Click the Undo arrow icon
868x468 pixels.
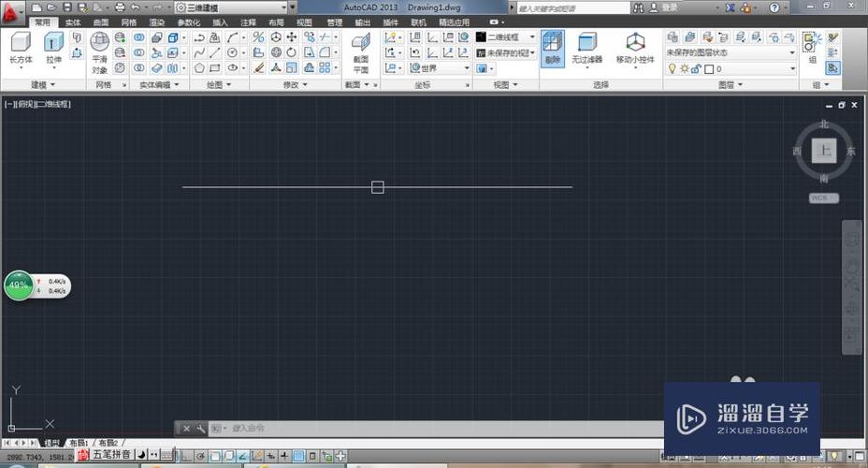coord(136,7)
